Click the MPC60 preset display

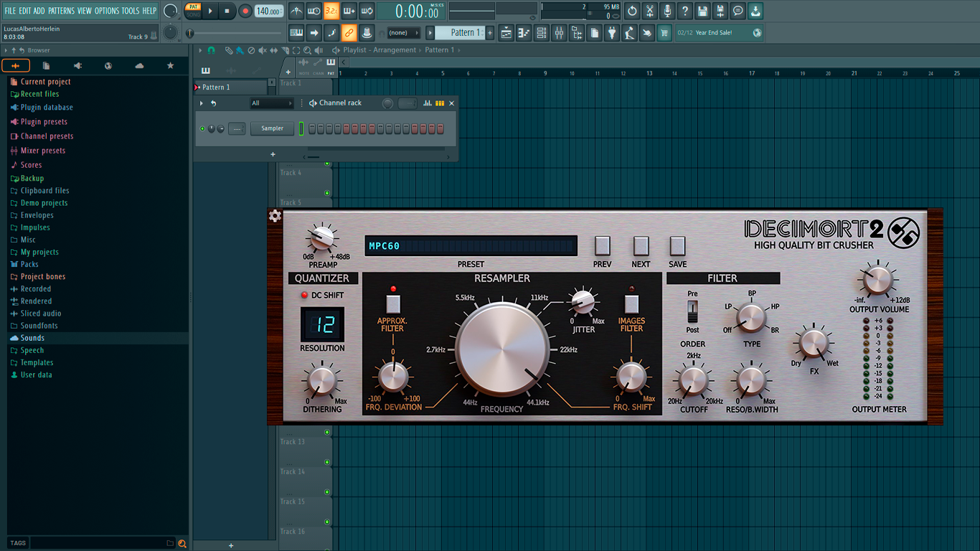click(471, 246)
